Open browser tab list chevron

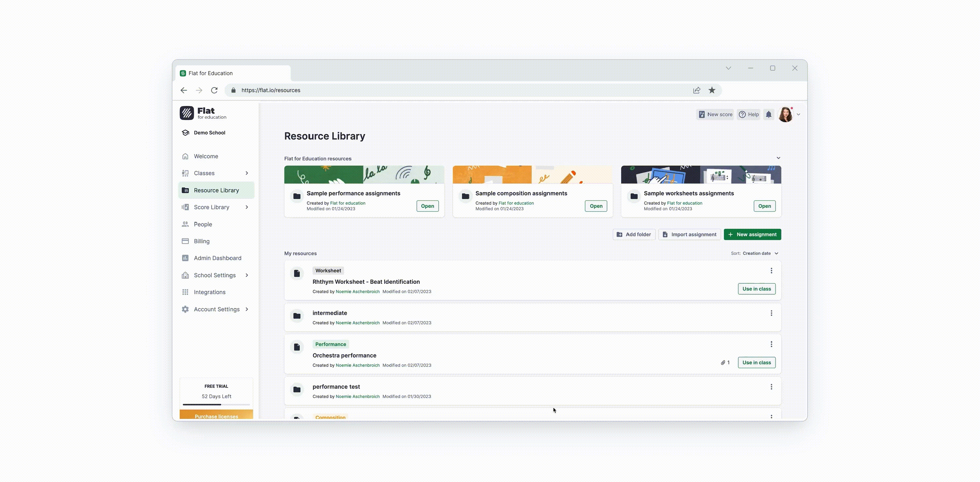click(728, 68)
